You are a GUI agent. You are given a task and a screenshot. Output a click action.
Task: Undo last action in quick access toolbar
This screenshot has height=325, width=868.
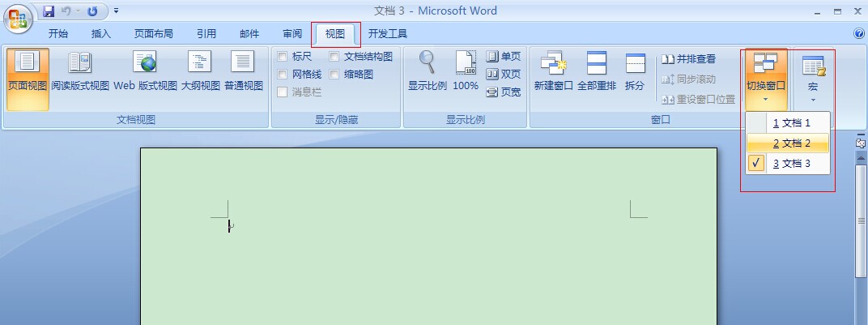pyautogui.click(x=66, y=11)
